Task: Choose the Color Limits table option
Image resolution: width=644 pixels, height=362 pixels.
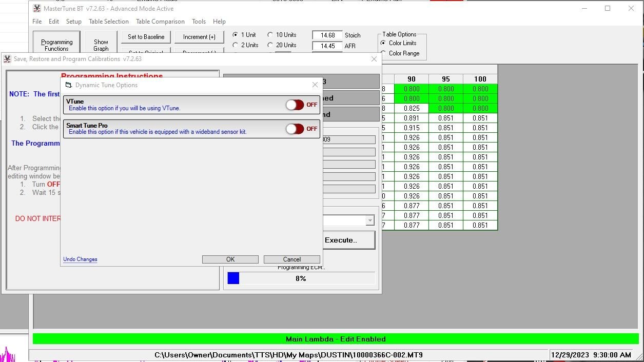Action: coord(383,43)
